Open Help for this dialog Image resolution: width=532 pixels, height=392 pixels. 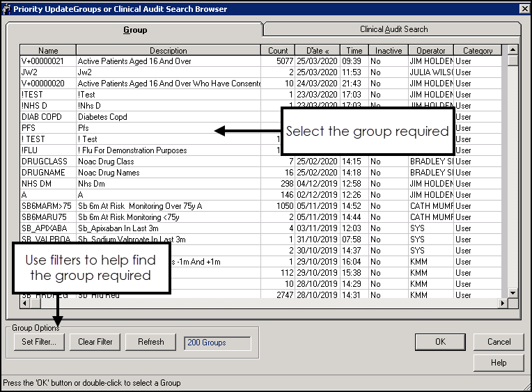(x=499, y=363)
